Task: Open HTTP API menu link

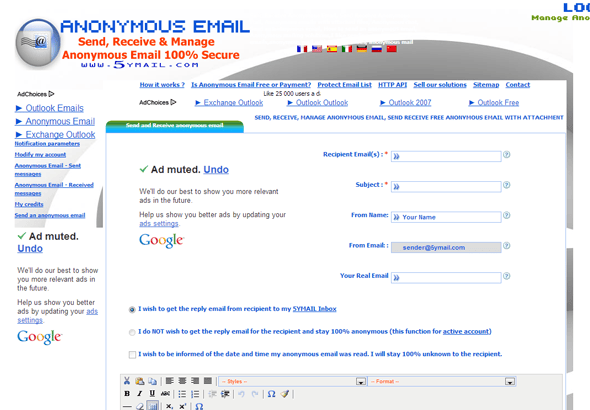Action: click(392, 85)
